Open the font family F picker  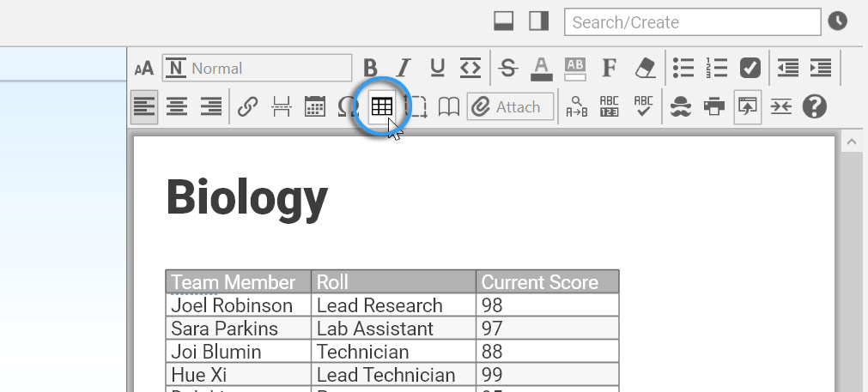610,68
